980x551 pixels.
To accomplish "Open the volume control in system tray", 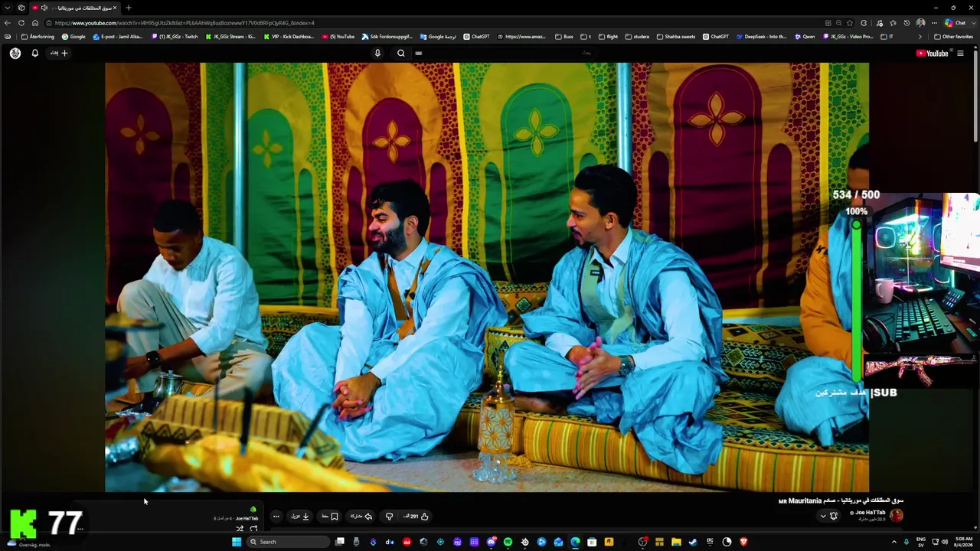I will (x=944, y=542).
